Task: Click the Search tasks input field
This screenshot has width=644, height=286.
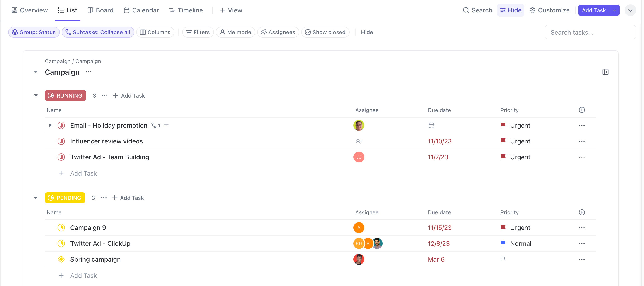Action: 590,32
